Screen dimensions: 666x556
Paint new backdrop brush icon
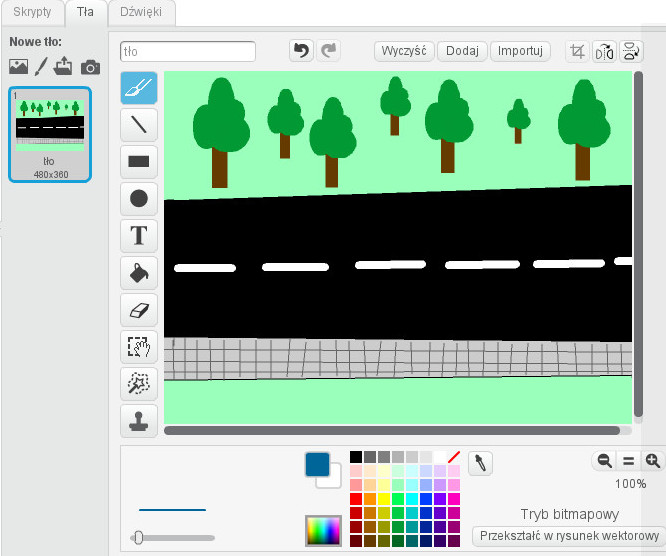[41, 67]
